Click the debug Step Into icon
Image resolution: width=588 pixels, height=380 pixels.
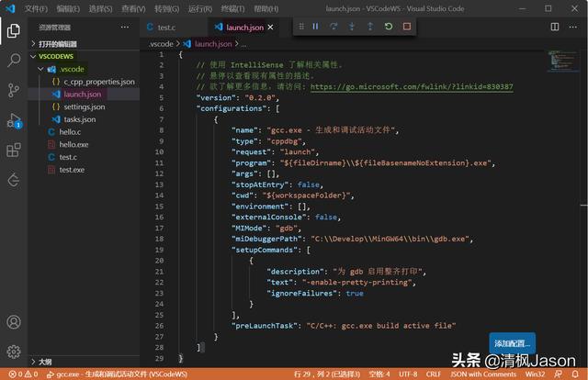[x=352, y=27]
